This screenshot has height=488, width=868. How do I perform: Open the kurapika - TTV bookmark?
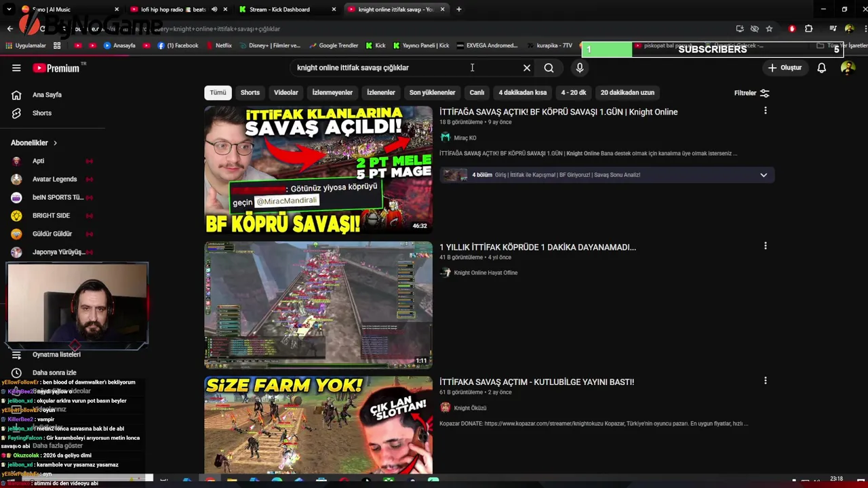tap(550, 46)
